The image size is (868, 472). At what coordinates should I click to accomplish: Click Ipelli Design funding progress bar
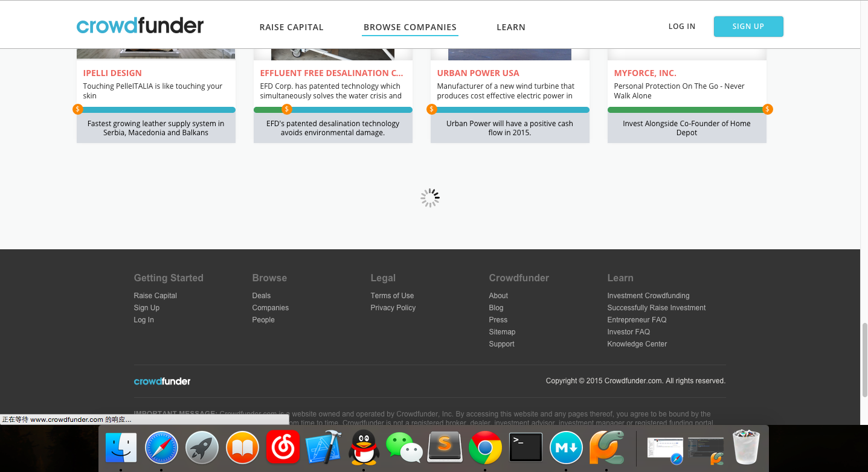pyautogui.click(x=156, y=110)
